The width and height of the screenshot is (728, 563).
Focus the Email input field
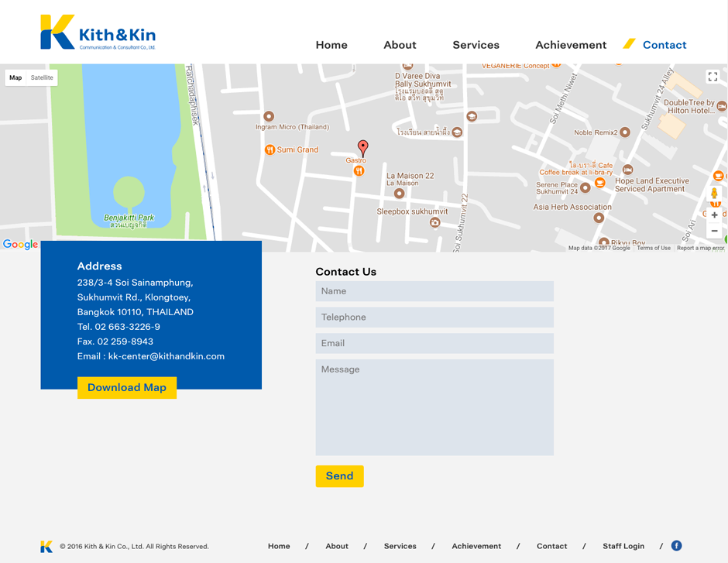(x=434, y=343)
